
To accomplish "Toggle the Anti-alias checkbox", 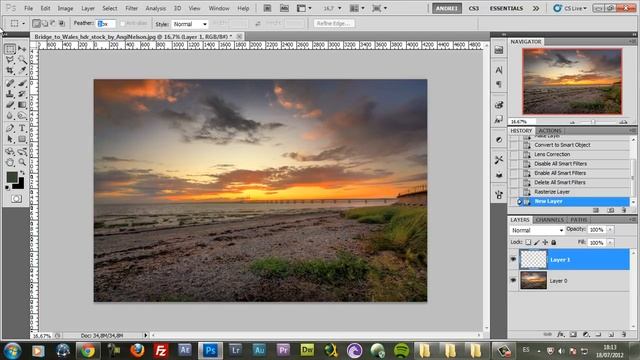I will click(122, 24).
